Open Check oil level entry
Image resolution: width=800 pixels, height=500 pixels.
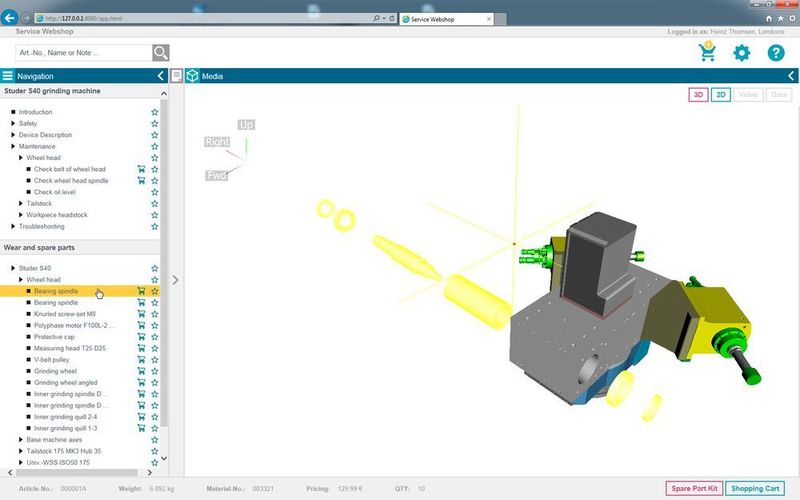coord(55,192)
